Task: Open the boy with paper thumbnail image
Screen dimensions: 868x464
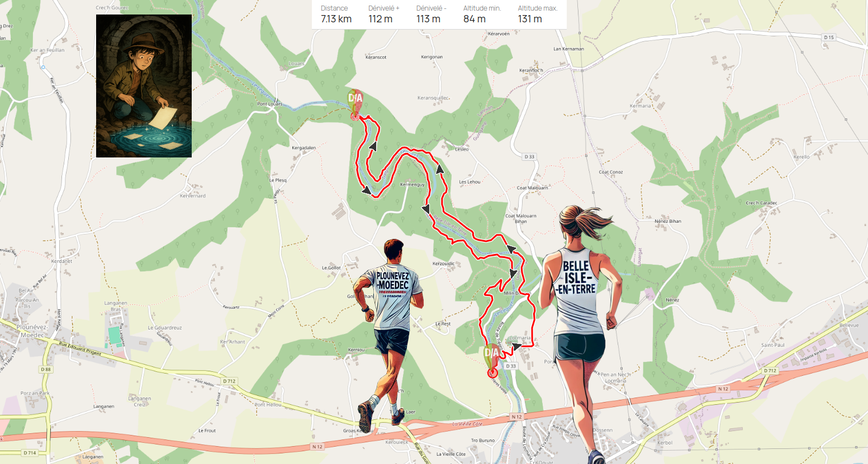Action: 144,86
